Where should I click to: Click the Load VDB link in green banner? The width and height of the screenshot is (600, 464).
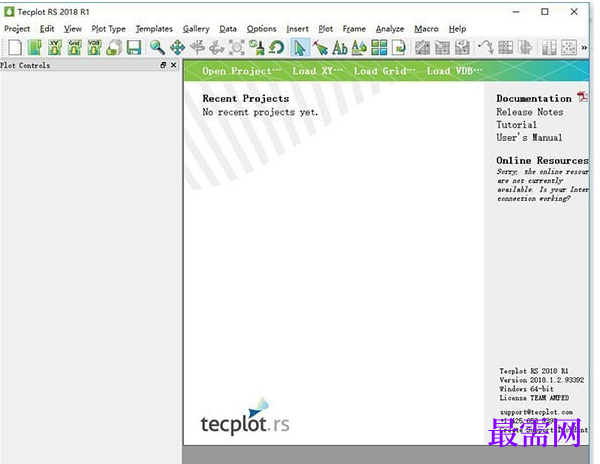pyautogui.click(x=454, y=71)
